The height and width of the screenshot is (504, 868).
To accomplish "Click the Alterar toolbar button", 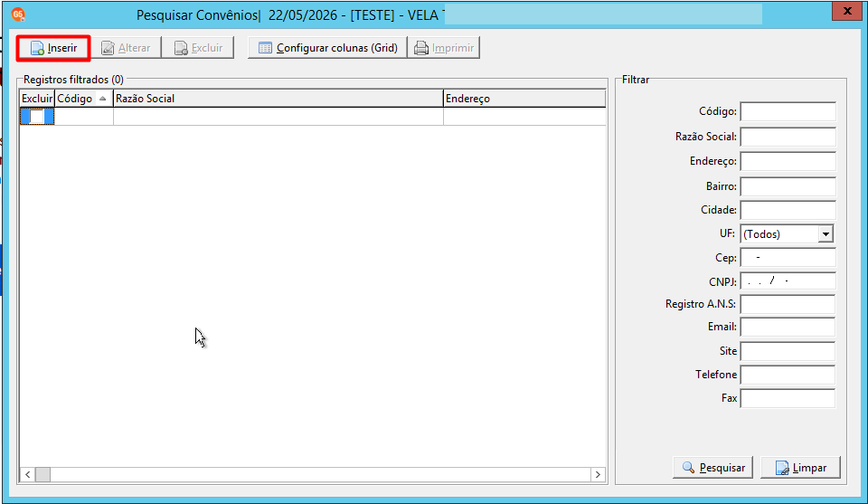I will [127, 48].
